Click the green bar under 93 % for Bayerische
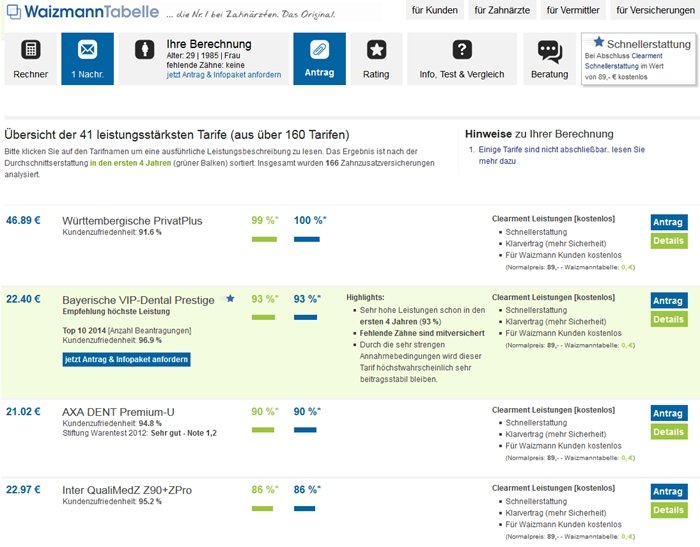The image size is (700, 547). coord(263,317)
